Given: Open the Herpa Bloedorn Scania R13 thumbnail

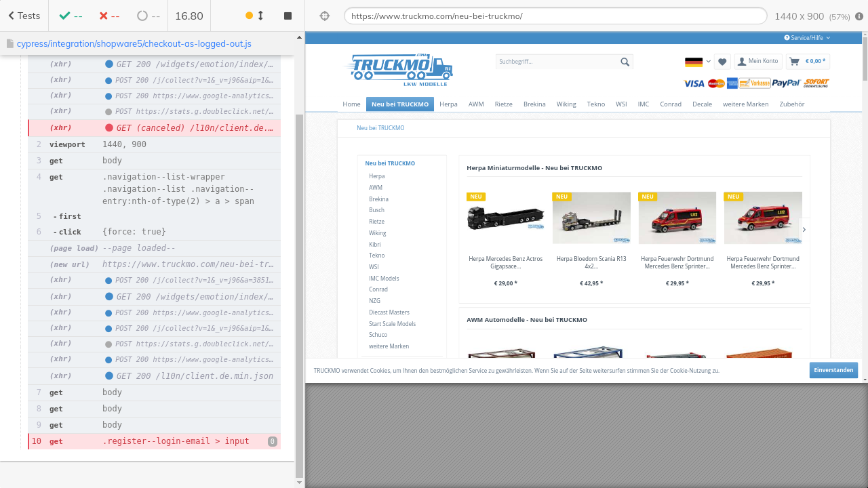Looking at the screenshot, I should click(x=591, y=218).
